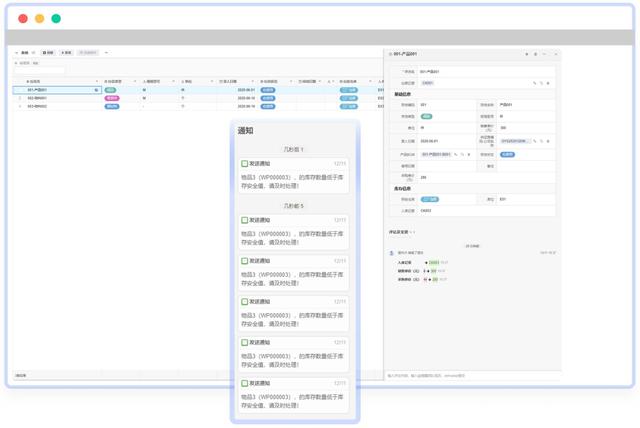Click the comment input field at panel bottom
This screenshot has height=428, width=640.
coord(472,375)
